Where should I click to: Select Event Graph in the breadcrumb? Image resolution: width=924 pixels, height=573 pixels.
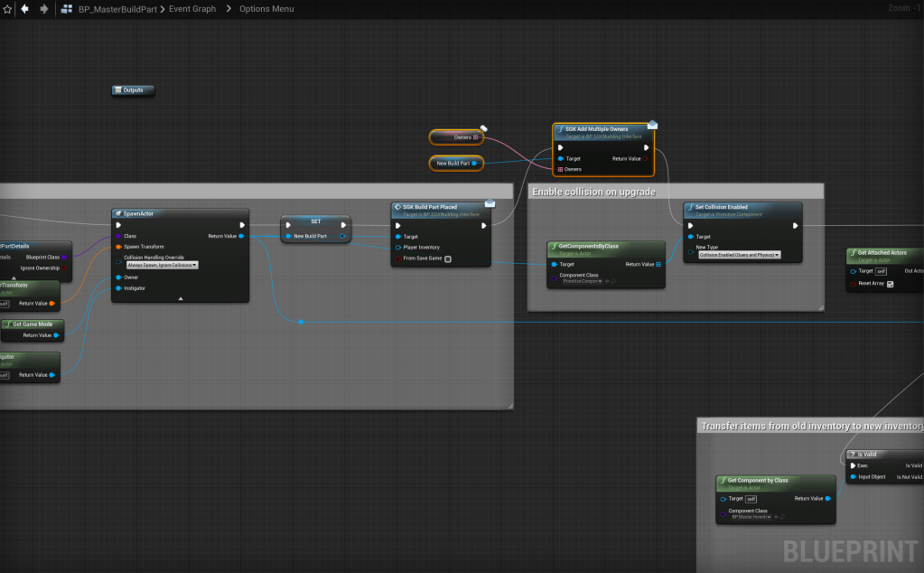point(192,9)
